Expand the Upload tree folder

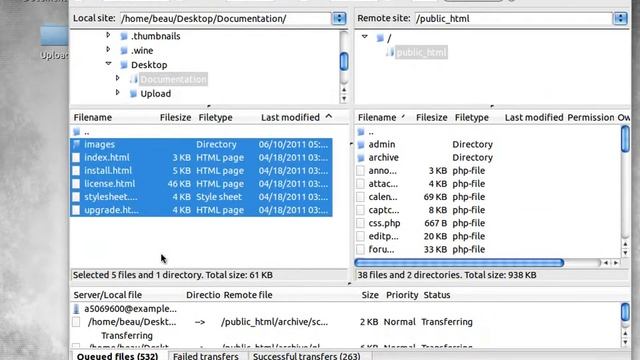[x=118, y=92]
